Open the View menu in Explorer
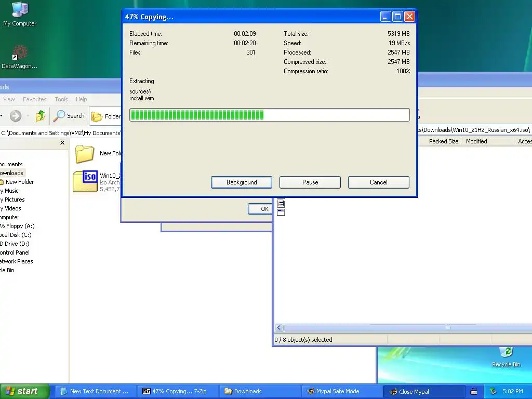532x399 pixels. (9, 99)
